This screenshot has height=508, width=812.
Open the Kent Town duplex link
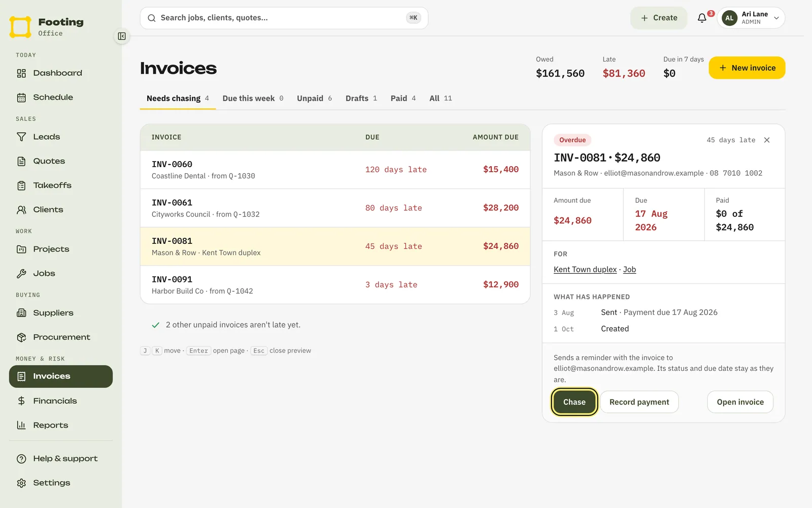point(585,269)
